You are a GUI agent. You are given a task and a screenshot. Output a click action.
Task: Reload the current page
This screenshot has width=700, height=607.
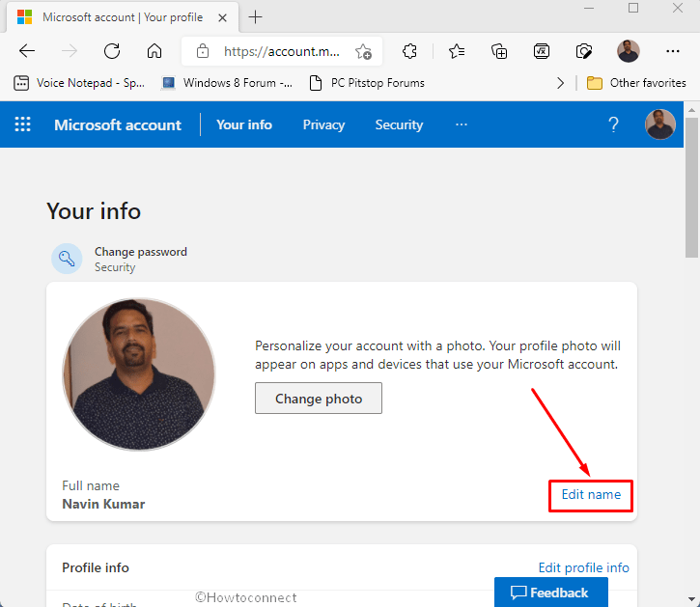pos(112,51)
